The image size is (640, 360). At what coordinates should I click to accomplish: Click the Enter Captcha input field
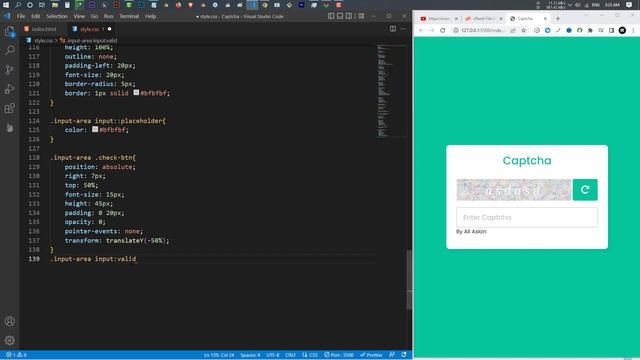pos(527,218)
